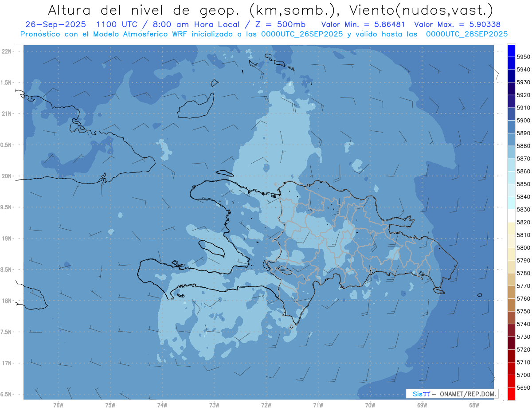Viewport: 532px width, 411px height.
Task: Click the "68W" longitude label
Action: (474, 405)
